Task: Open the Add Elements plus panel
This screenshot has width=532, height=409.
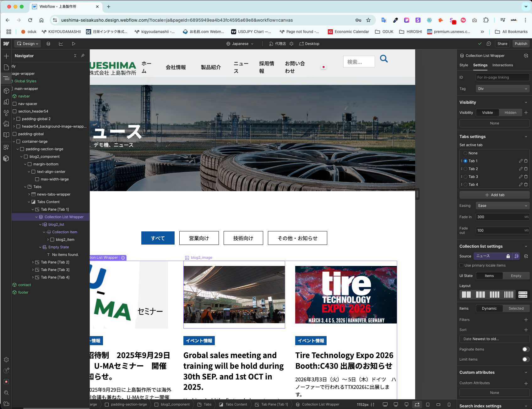Action: 6,56
